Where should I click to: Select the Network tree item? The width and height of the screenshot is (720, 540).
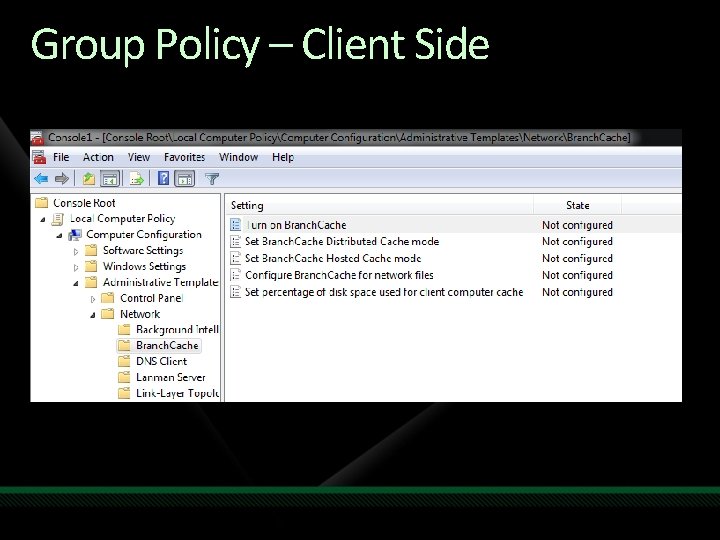[x=140, y=314]
